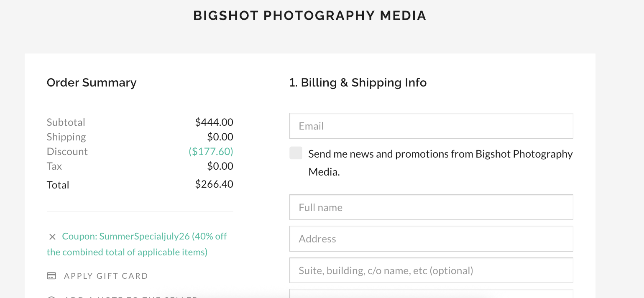Select the Order Summary heading
The height and width of the screenshot is (298, 644).
click(x=92, y=83)
